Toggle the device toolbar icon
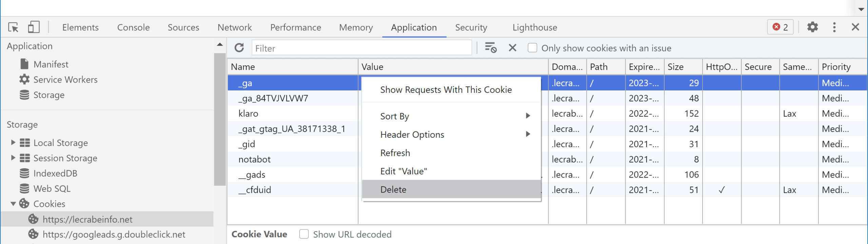Viewport: 868px width, 244px height. [x=34, y=27]
